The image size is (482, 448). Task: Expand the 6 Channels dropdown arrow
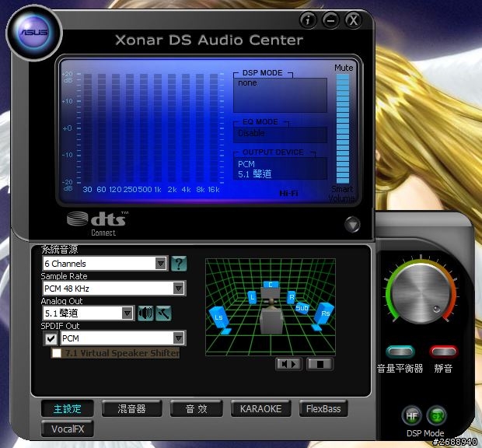pyautogui.click(x=160, y=264)
